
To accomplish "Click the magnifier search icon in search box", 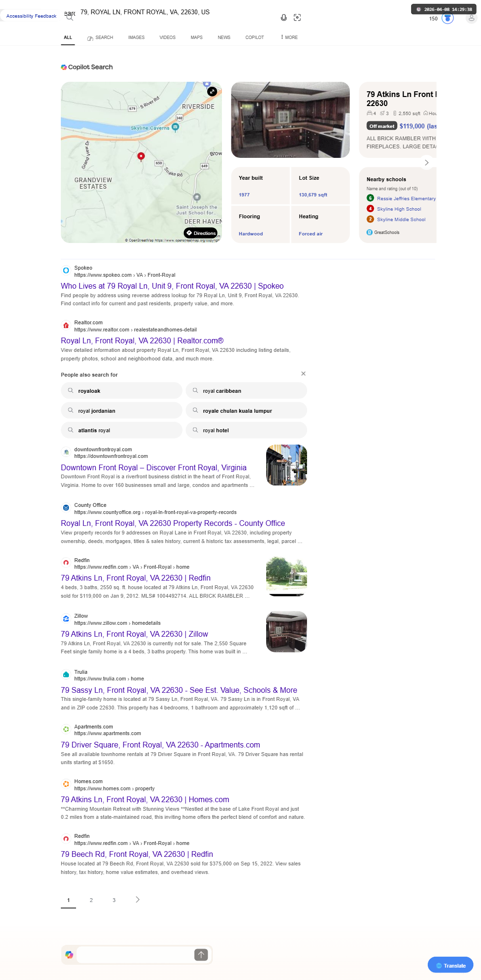I will [70, 18].
